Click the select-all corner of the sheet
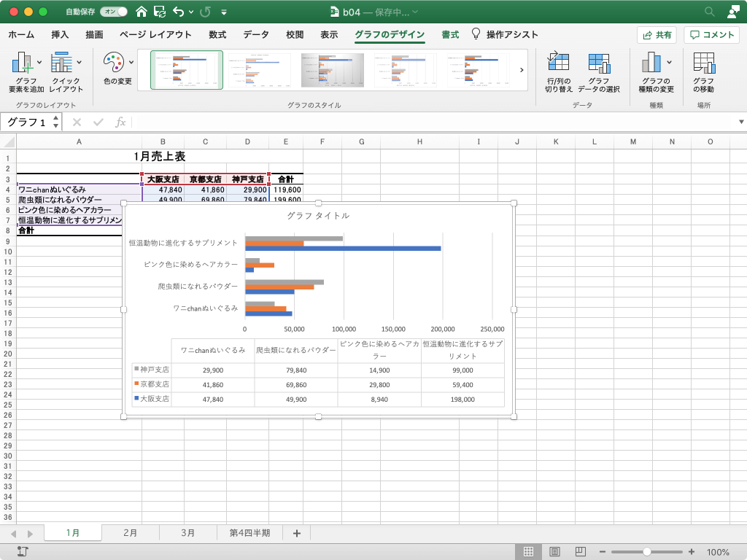 8,141
